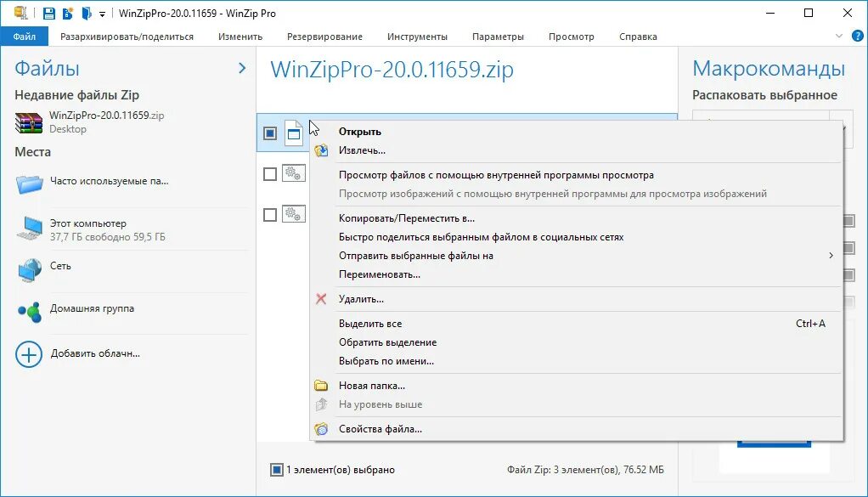
Task: Switch to the Параметры ribbon tab
Action: 498,37
